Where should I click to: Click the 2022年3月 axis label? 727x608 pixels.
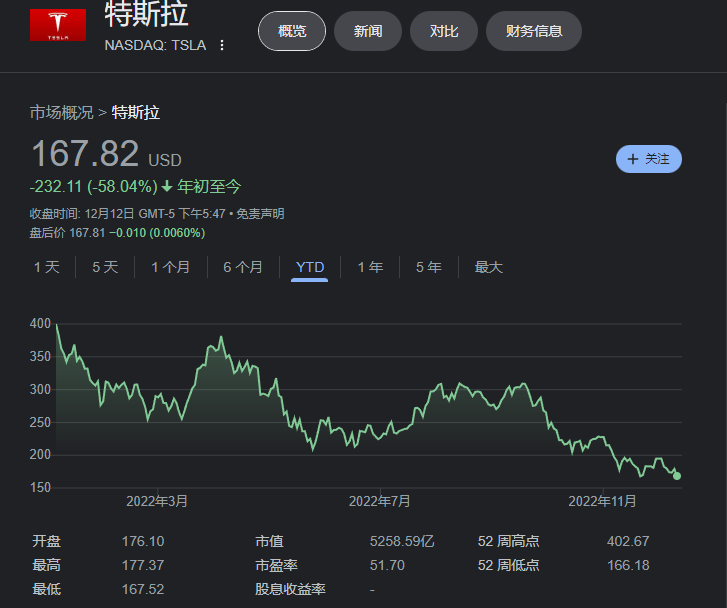[x=157, y=501]
